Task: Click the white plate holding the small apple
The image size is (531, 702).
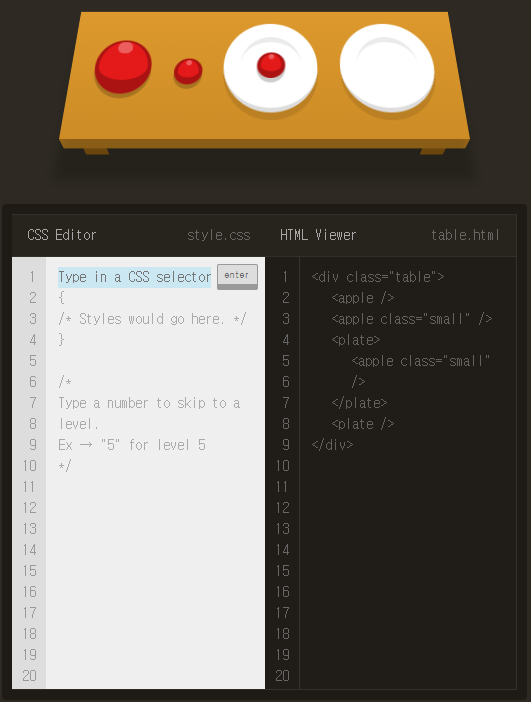Action: tap(270, 67)
